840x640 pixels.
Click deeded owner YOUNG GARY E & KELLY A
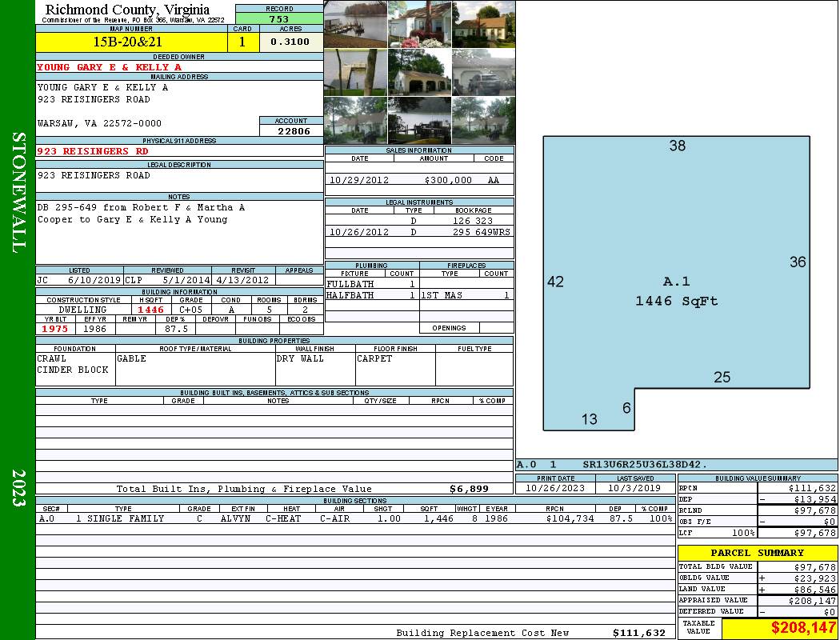[110, 67]
